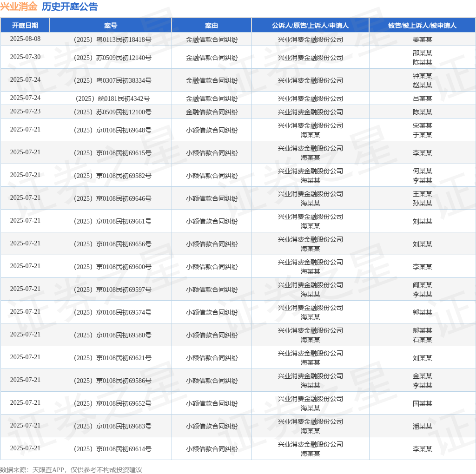Select the 开庭日期 column header
Screen dimensions: 476x474
tap(25, 26)
